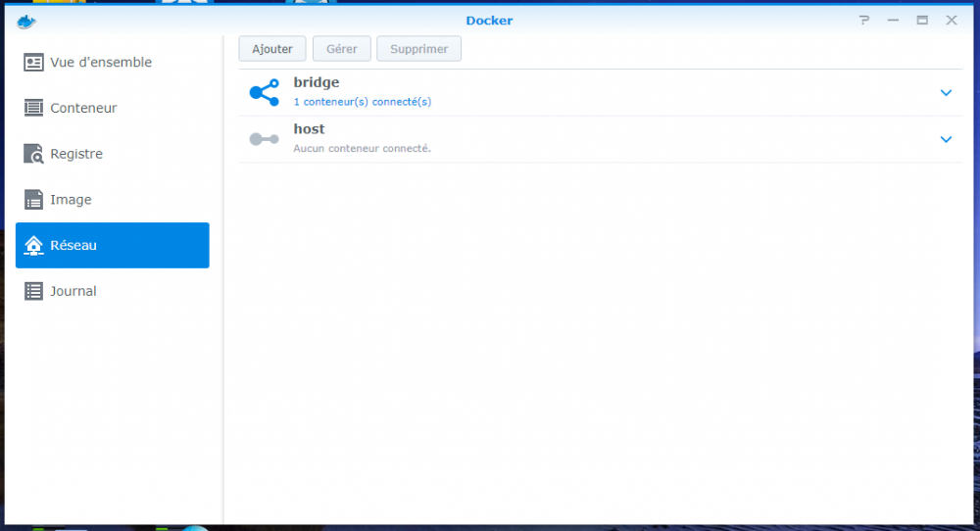
Task: Expand the bridge network details
Action: [946, 93]
